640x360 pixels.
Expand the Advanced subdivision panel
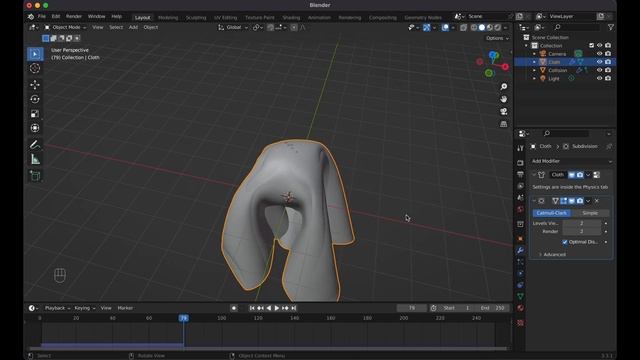tap(553, 254)
